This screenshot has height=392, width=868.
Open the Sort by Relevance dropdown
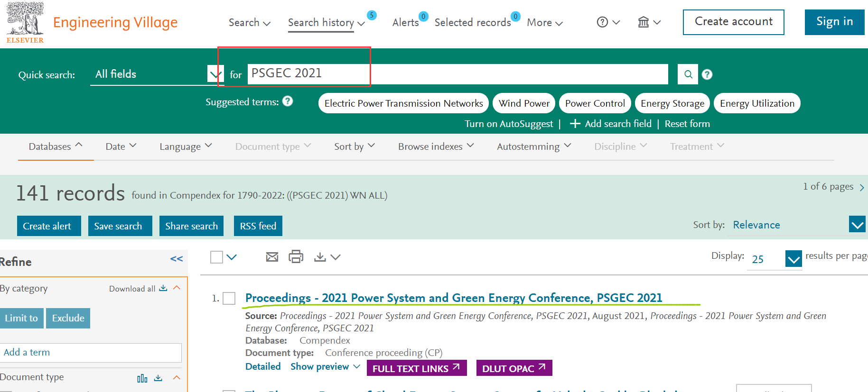(x=857, y=225)
